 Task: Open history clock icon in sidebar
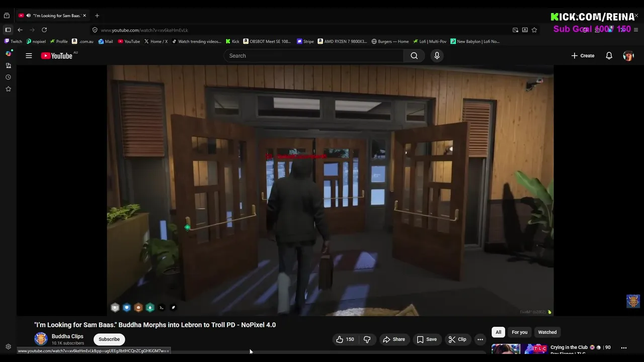[x=8, y=77]
